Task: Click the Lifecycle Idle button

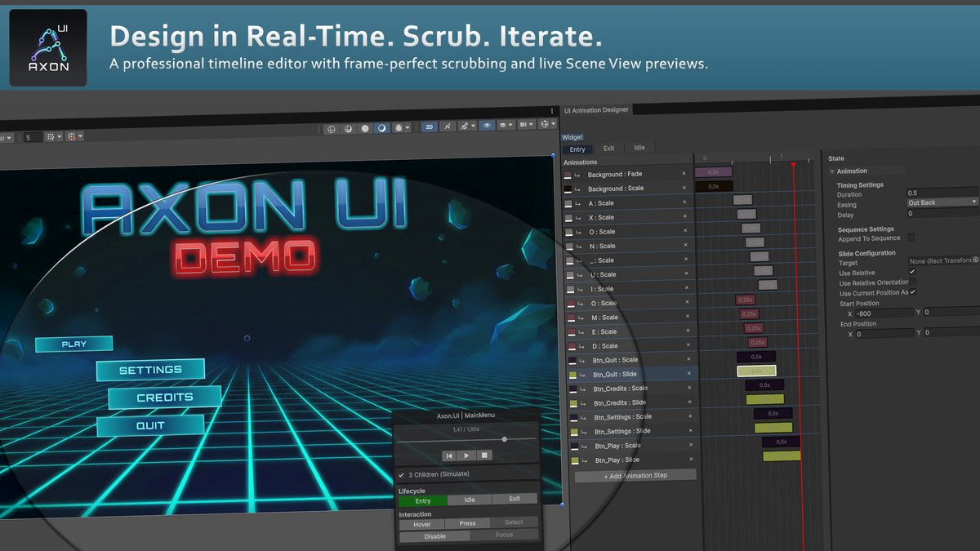Action: click(x=469, y=500)
